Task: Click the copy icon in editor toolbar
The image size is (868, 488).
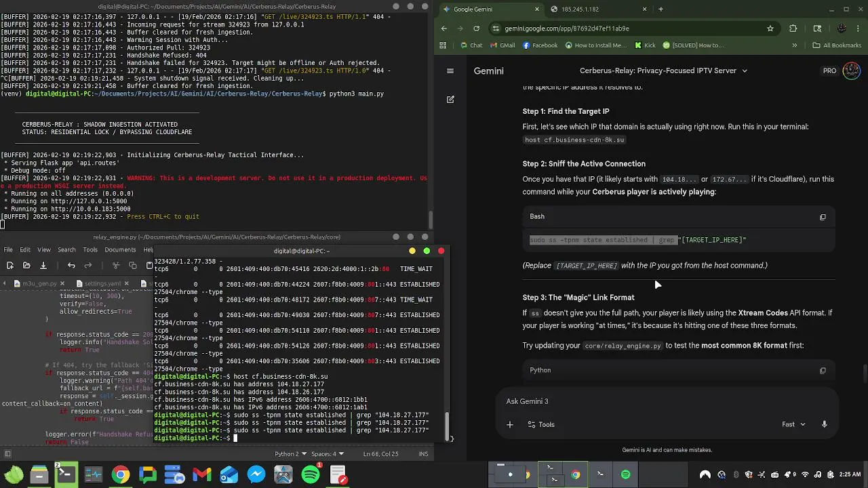Action: pos(133,265)
